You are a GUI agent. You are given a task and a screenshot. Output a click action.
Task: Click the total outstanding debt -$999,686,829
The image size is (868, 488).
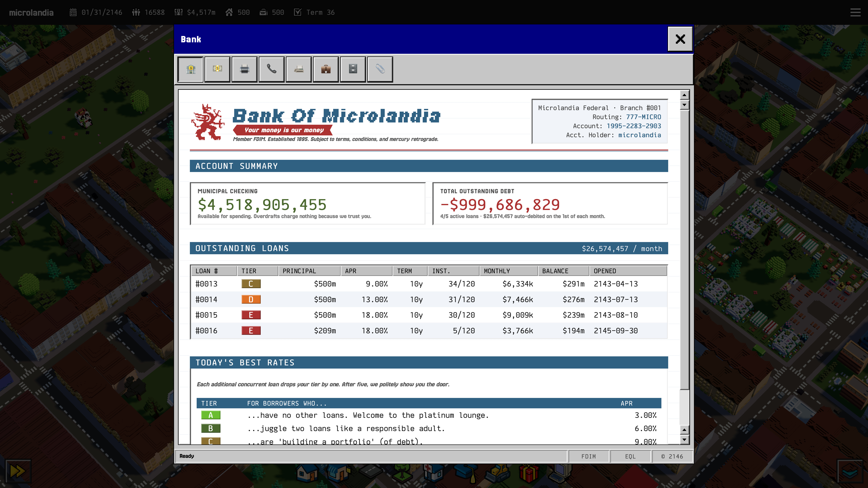tap(500, 205)
